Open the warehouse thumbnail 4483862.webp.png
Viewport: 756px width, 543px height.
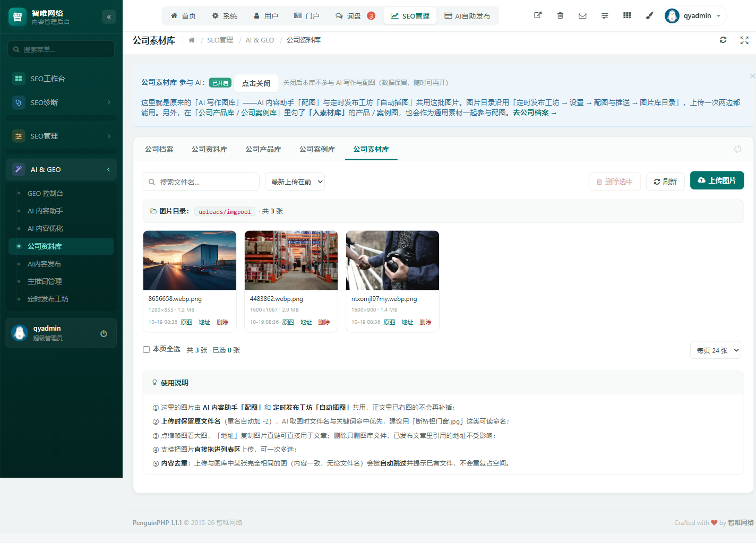[291, 260]
